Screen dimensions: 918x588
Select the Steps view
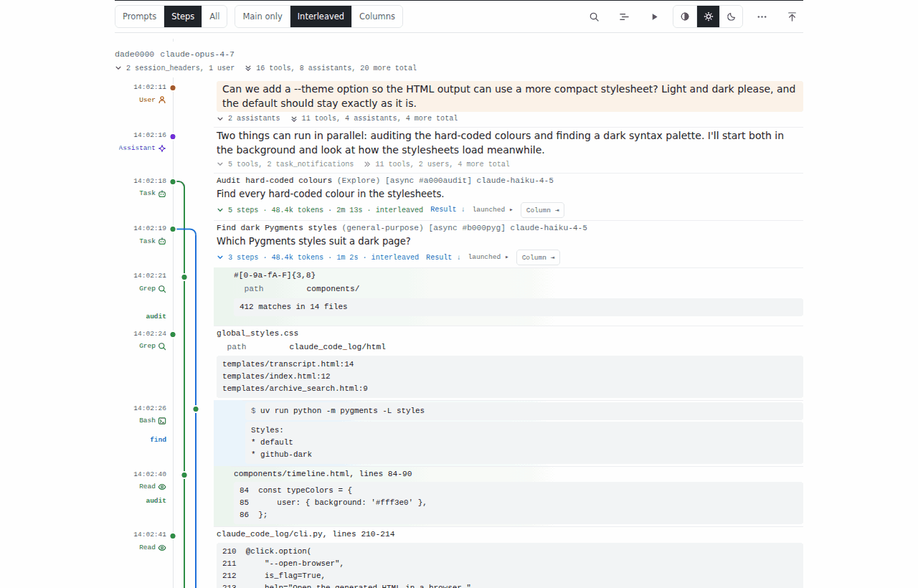point(183,16)
